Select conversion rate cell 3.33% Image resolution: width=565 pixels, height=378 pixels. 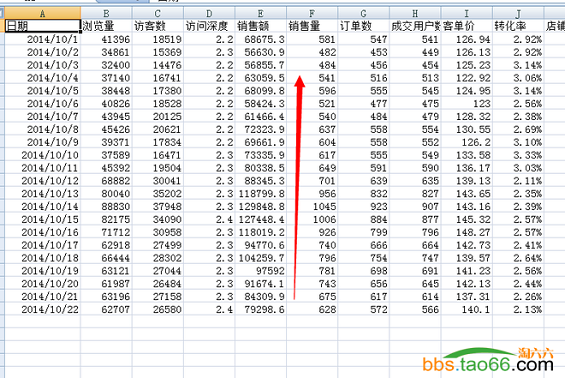click(x=518, y=155)
